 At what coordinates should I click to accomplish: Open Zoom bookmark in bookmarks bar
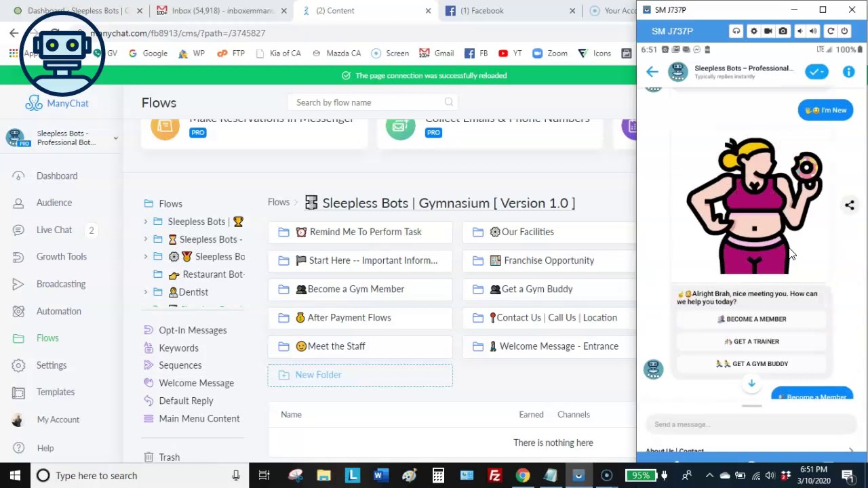click(550, 53)
